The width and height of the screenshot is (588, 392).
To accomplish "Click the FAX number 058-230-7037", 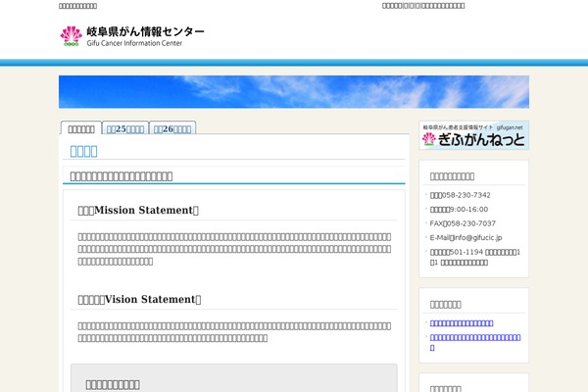I will [x=463, y=223].
